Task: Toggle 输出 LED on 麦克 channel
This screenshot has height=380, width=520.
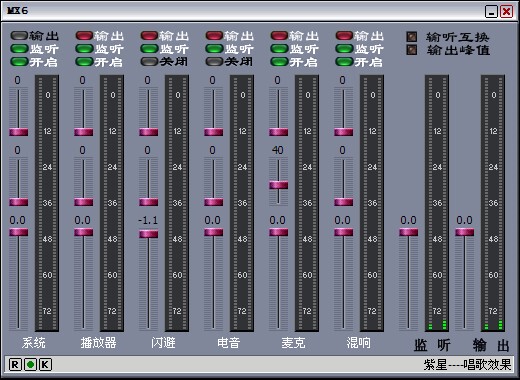Action: (x=279, y=35)
